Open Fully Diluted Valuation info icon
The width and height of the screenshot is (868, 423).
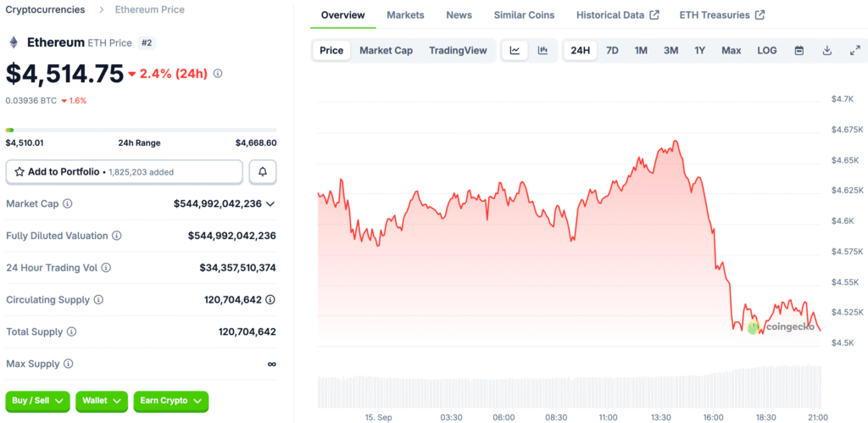tap(117, 236)
